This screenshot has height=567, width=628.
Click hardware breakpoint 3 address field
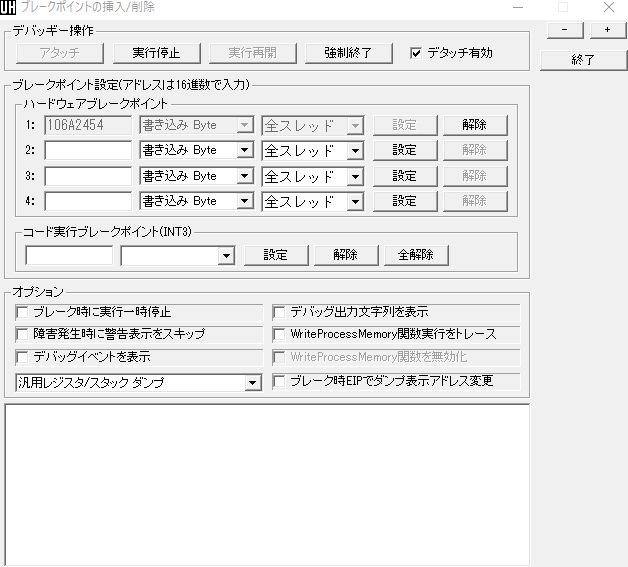coord(88,176)
